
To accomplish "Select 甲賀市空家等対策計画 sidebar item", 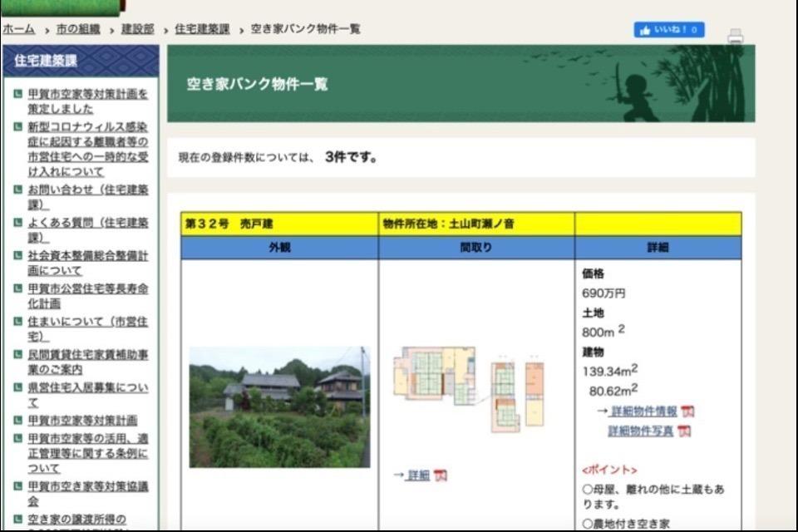I will tap(82, 420).
